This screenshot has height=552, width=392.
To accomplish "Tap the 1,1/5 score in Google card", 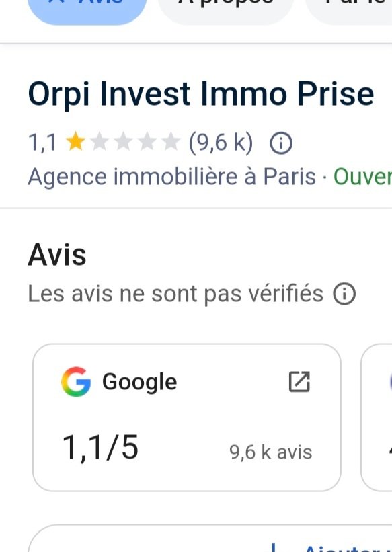I will tap(100, 448).
